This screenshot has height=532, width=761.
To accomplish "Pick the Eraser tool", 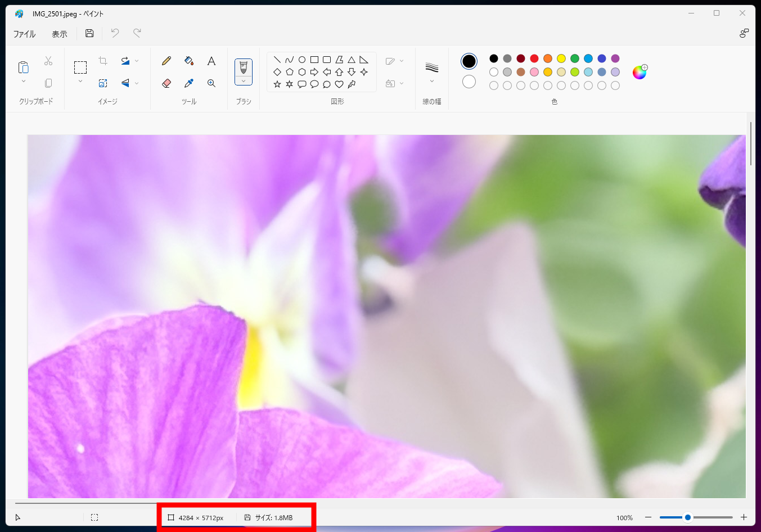I will click(166, 83).
